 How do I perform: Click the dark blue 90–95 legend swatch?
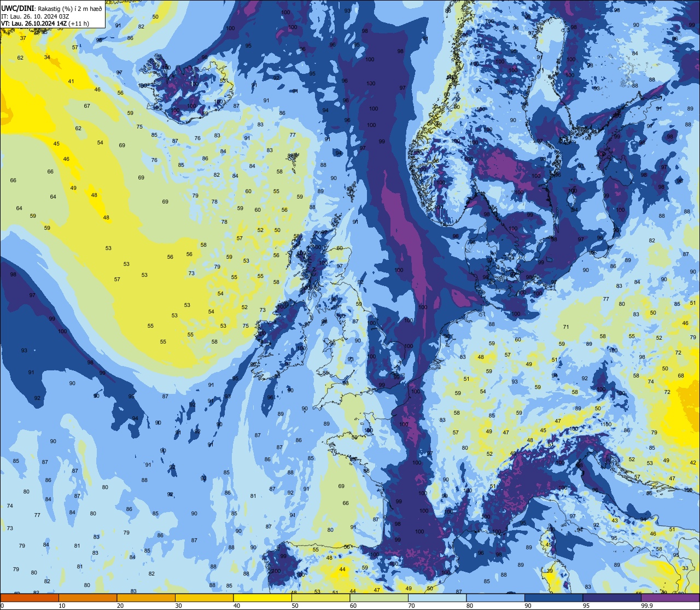(x=553, y=597)
